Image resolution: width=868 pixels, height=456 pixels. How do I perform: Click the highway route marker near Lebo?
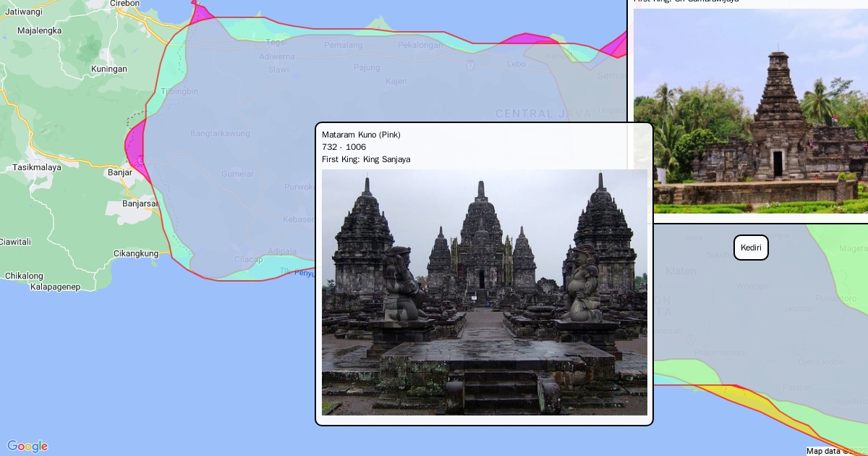pos(470,65)
